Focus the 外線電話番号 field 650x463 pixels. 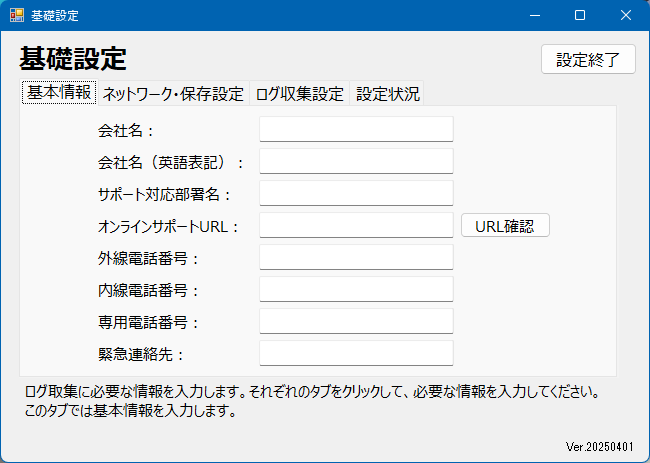(356, 258)
